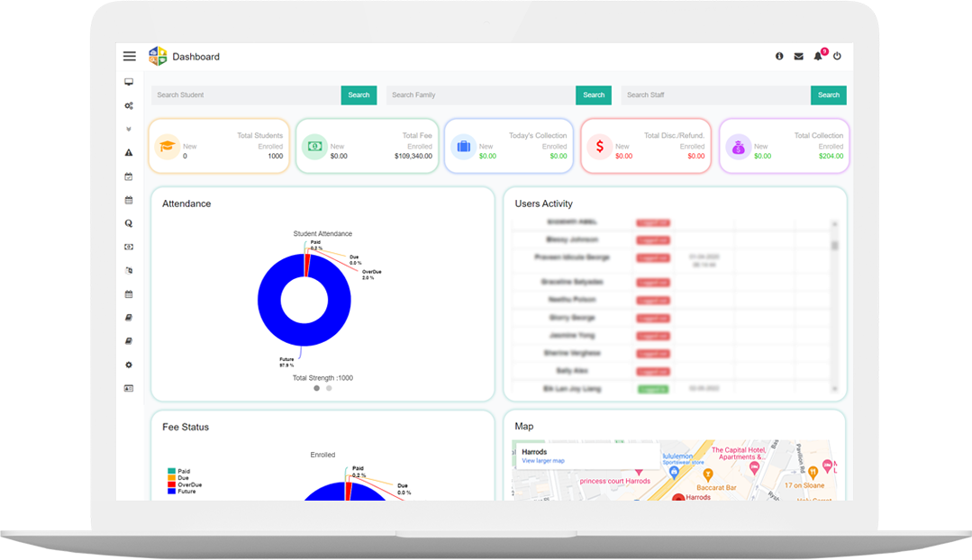This screenshot has height=560, width=972.
Task: Open the View larger map link
Action: click(542, 461)
